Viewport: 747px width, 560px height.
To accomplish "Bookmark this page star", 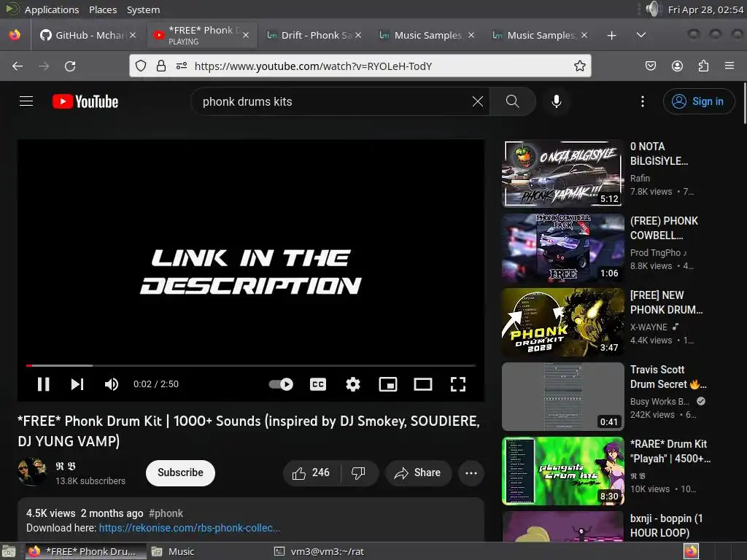I will point(579,66).
